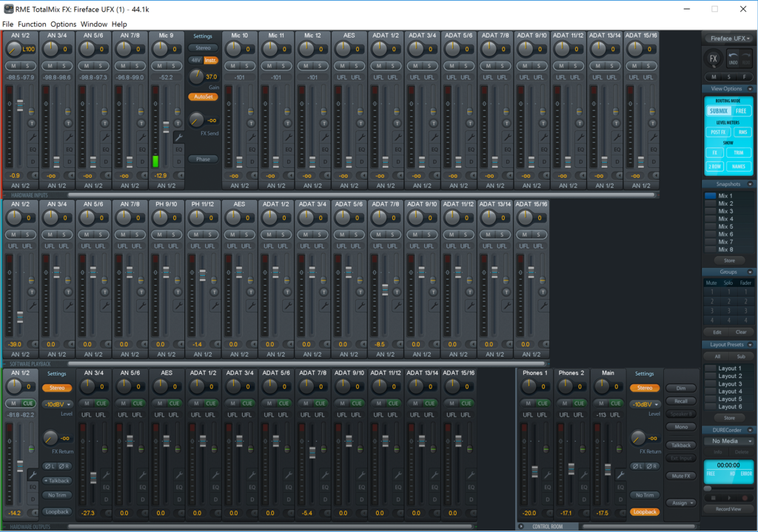Switch routing mode to FREE
This screenshot has width=758, height=532.
740,111
